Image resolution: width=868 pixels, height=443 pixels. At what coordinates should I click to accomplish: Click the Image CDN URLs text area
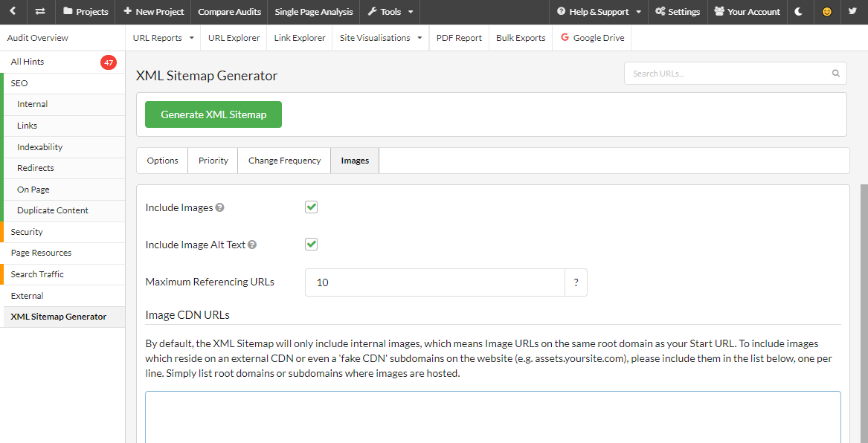493,417
